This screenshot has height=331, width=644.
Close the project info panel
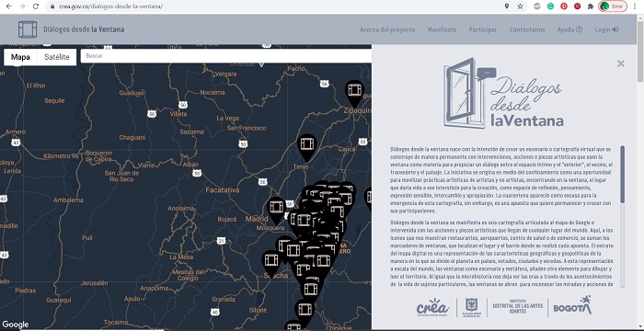621,63
